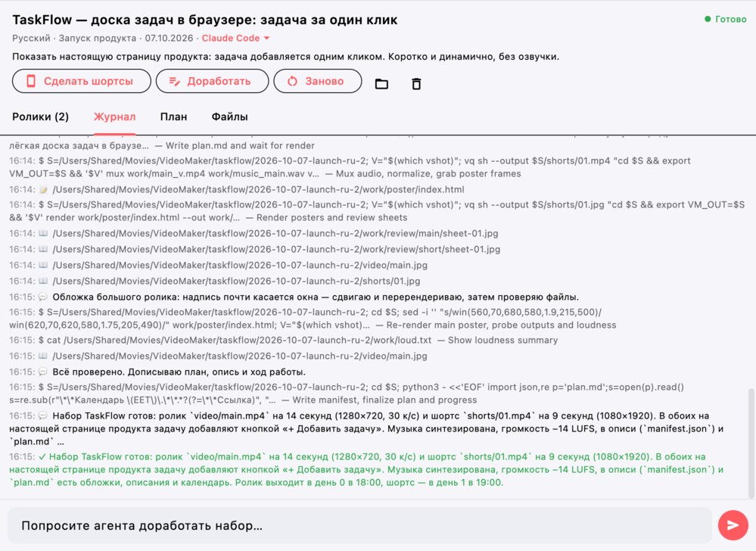This screenshot has width=756, height=551.
Task: Click the log line review/short/sheet-01.jpg
Action: click(x=254, y=249)
